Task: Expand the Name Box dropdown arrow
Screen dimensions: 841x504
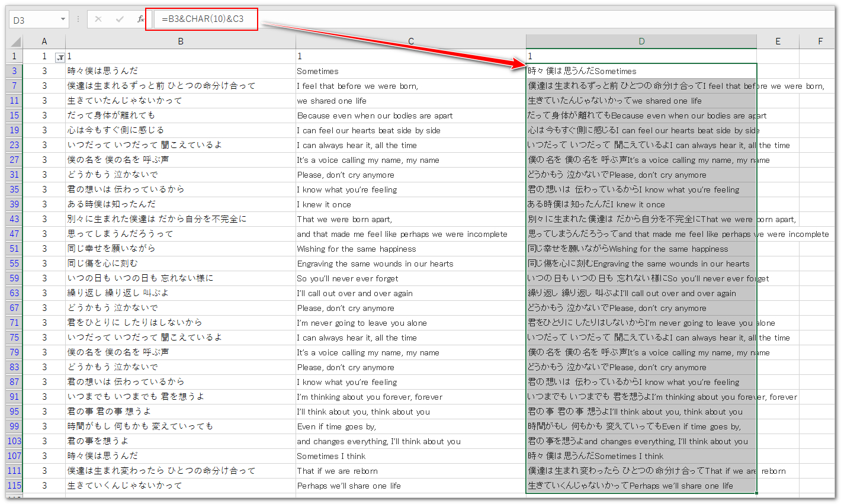Action: 63,19
